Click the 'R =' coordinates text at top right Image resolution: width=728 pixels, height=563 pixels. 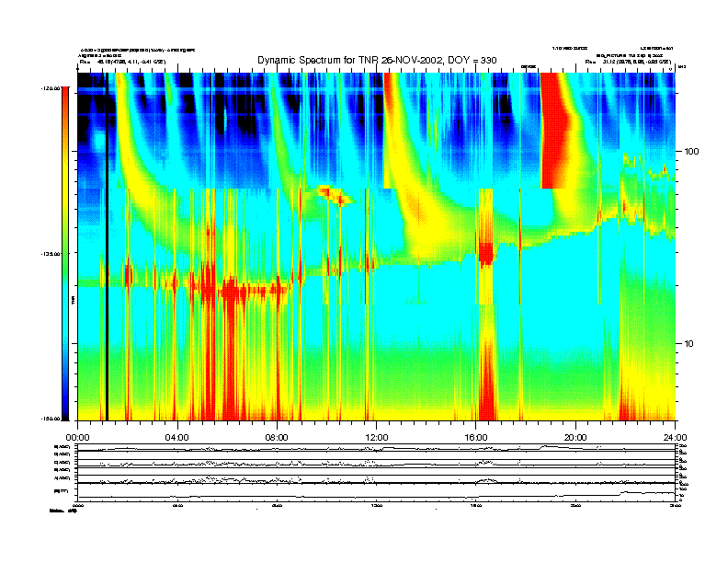pos(628,62)
